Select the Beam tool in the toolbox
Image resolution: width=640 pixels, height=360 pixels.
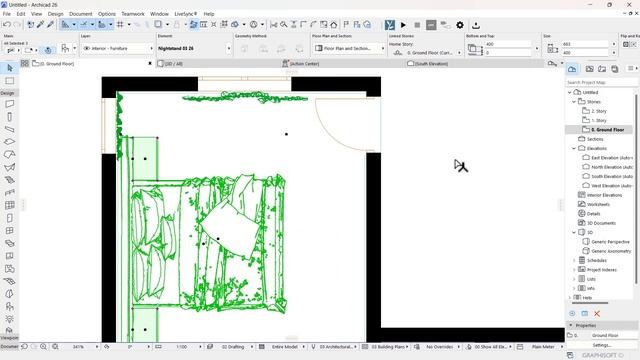click(10, 129)
